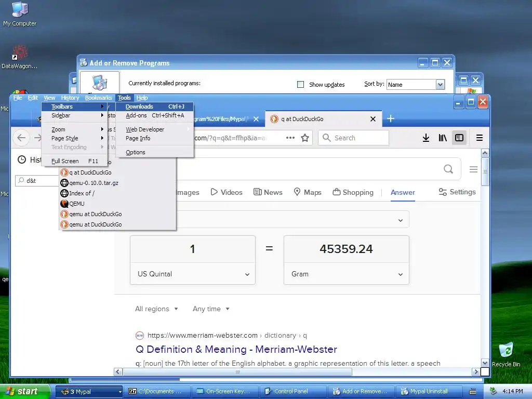
Task: Open the All regions filter dropdown
Action: (x=156, y=309)
